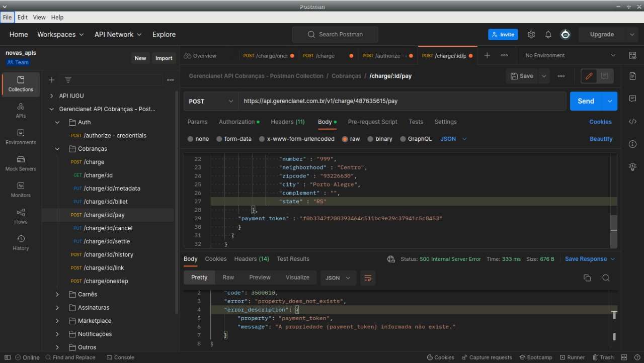The image size is (644, 363).
Task: Click the network globe icon beside Status
Action: [391, 259]
